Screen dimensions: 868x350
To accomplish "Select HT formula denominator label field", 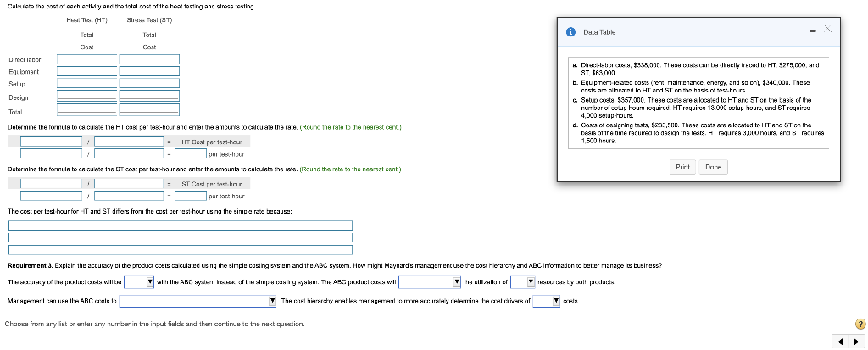I will pyautogui.click(x=129, y=142).
